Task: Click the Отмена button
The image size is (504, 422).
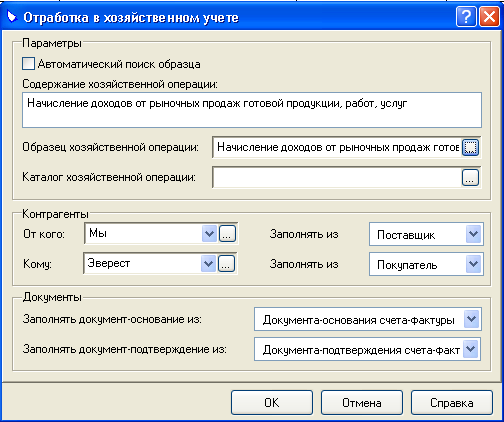Action: click(x=362, y=403)
